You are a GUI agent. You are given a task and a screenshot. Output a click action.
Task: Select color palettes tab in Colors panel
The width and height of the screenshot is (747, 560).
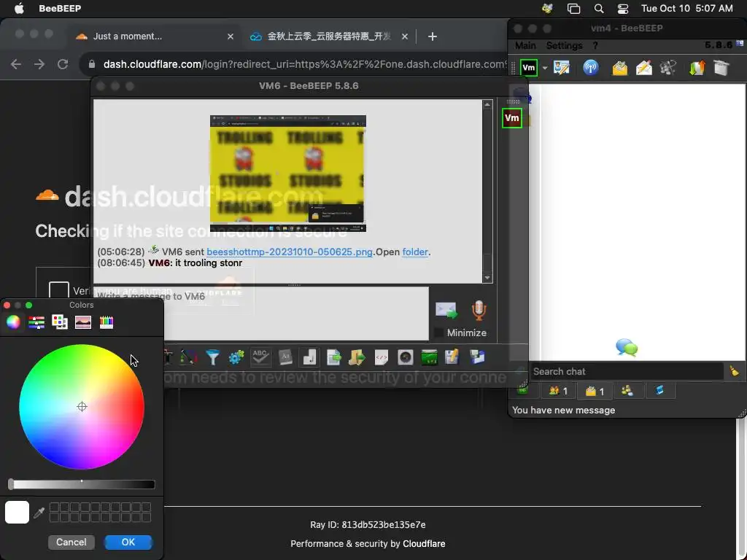60,322
